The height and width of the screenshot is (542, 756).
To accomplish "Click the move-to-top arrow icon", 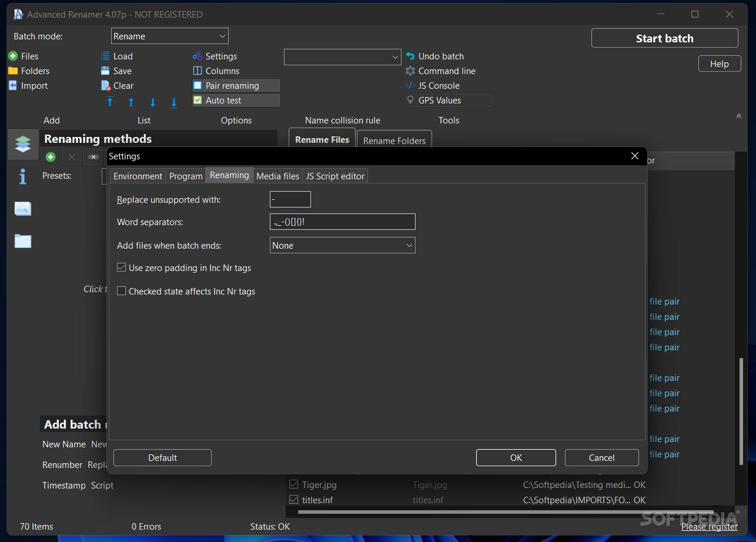I will pos(110,102).
